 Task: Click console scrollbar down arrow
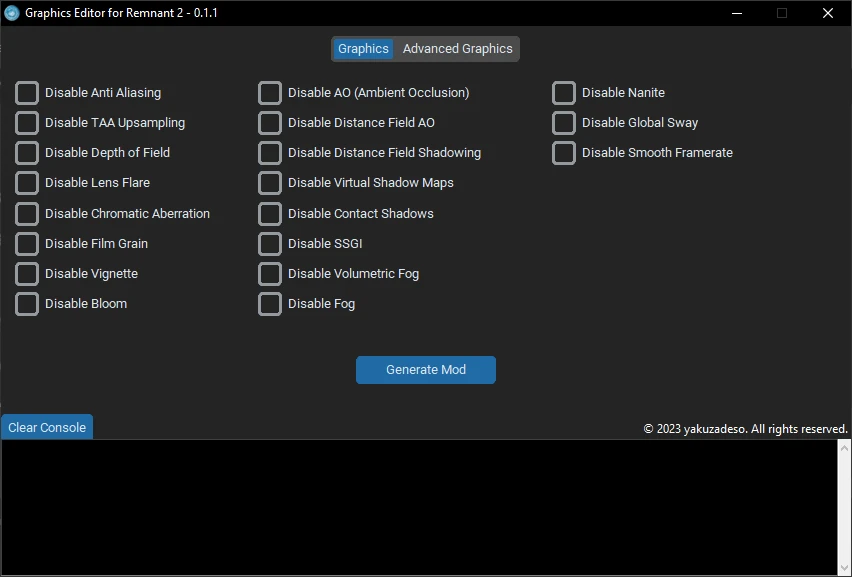click(x=844, y=569)
